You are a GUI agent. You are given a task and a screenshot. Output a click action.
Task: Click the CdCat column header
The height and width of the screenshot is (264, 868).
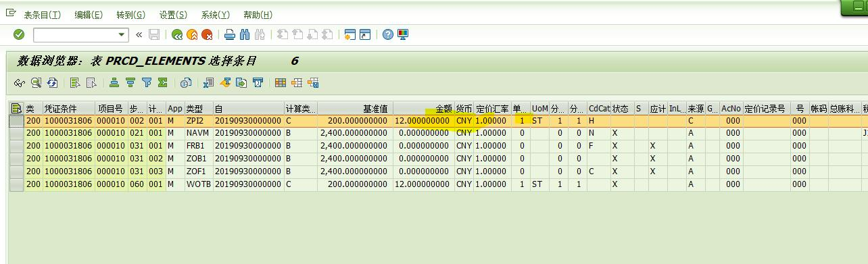tap(599, 108)
